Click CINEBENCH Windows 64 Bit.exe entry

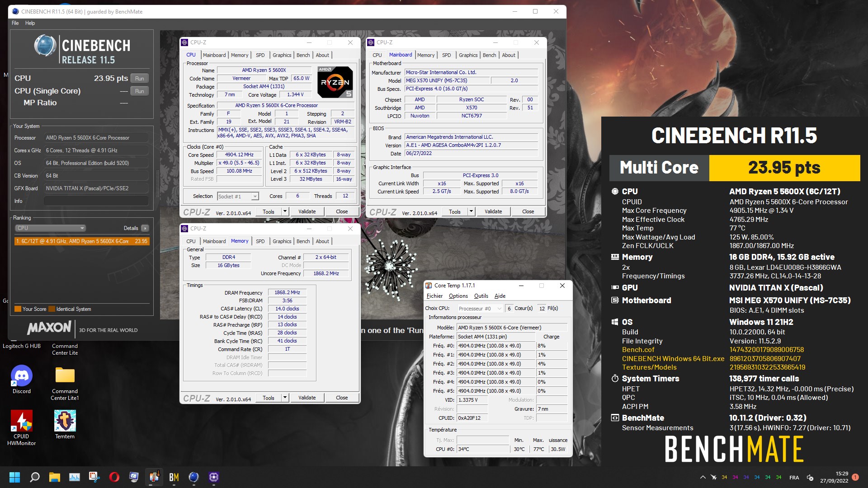(673, 358)
